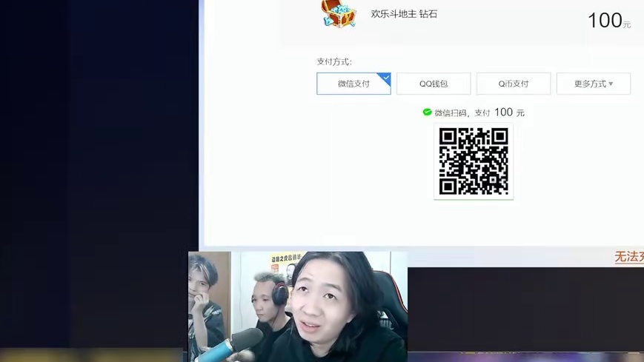Click the WeChat payment QR code
The image size is (644, 362).
click(x=474, y=161)
